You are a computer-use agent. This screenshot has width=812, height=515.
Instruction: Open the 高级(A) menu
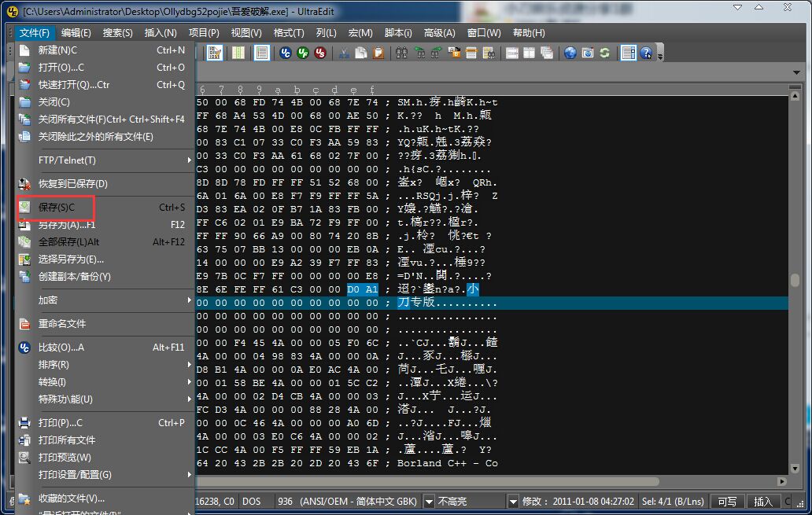[440, 32]
